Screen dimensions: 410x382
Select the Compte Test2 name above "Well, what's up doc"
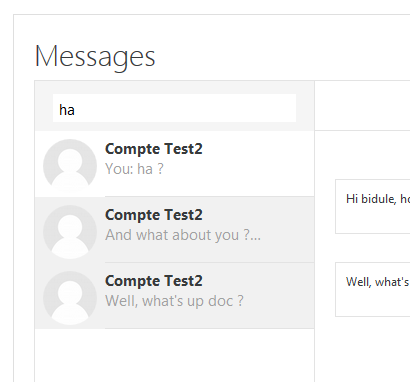pos(154,281)
